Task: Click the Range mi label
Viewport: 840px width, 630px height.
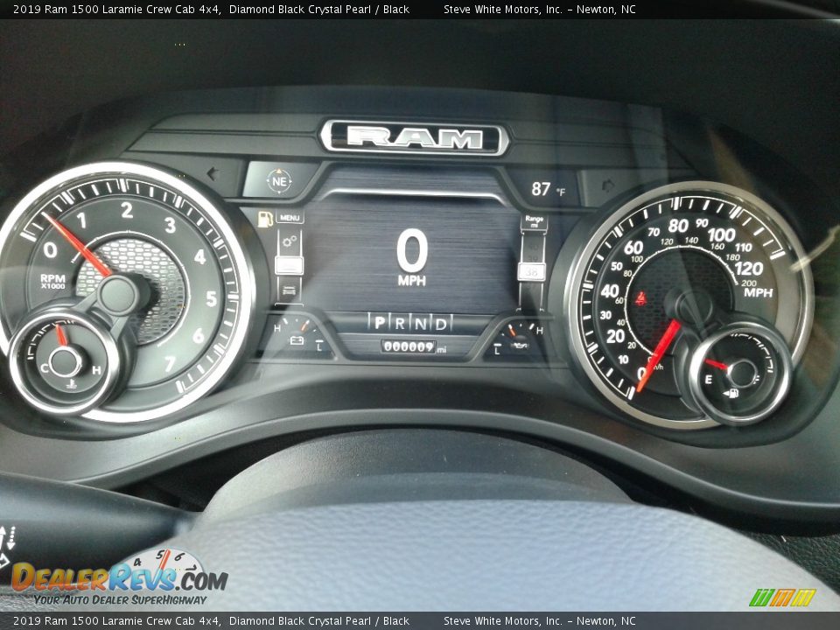Action: (533, 221)
